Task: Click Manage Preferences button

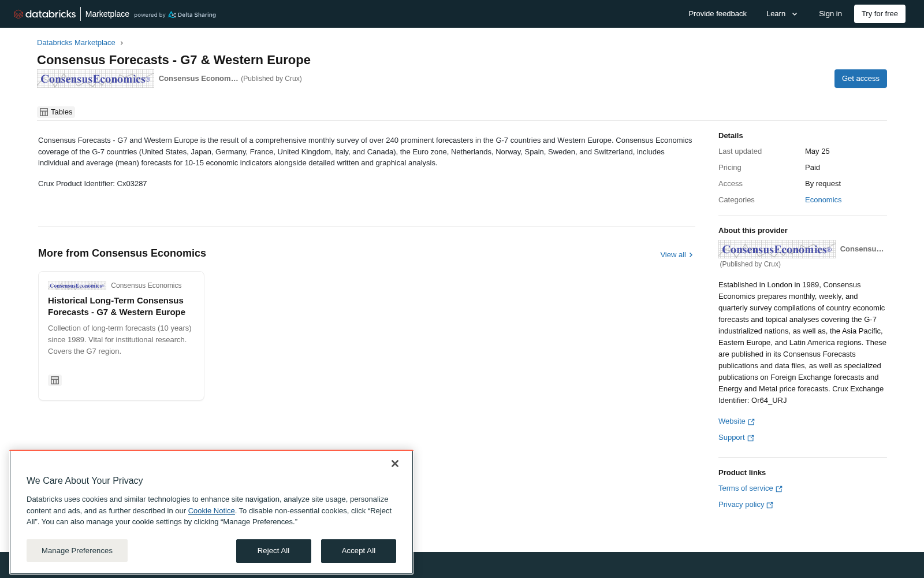Action: (x=77, y=551)
